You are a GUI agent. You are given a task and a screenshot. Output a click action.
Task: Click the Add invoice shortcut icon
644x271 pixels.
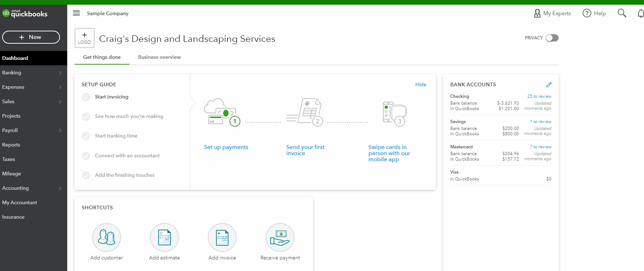point(222,237)
